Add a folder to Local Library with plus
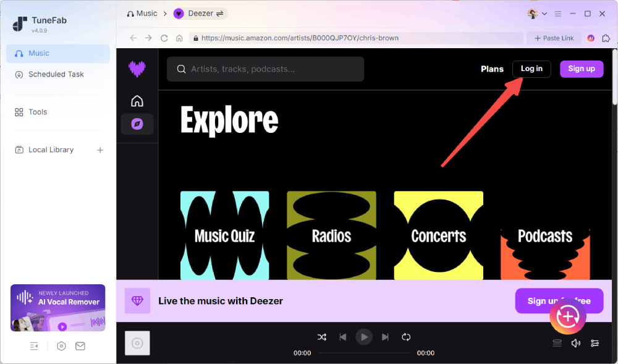Image resolution: width=618 pixels, height=364 pixels. point(100,150)
